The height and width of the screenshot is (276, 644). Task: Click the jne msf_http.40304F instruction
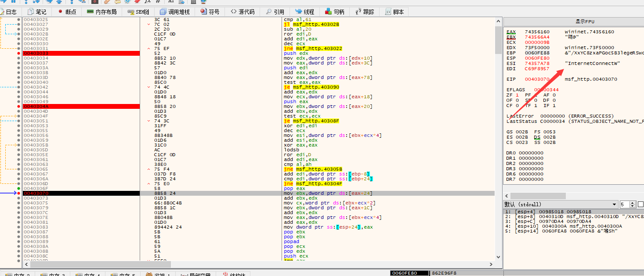313,183
